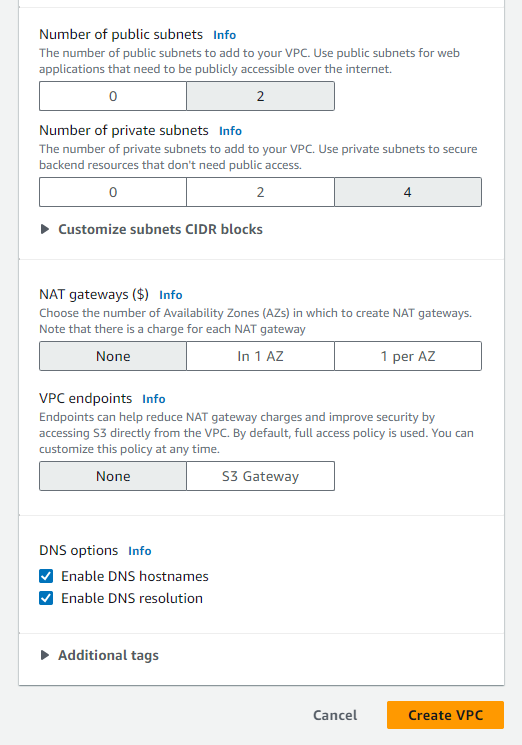Set NAT gateways to In 1 AZ
522x745 pixels.
click(260, 356)
